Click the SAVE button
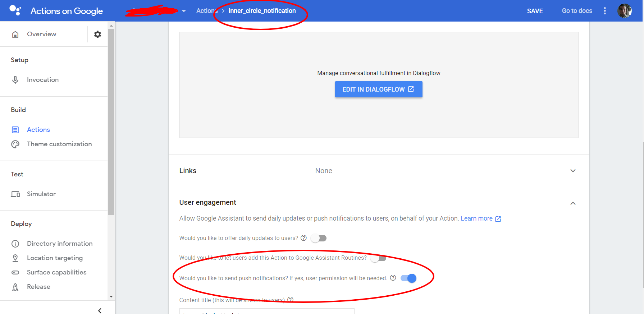The height and width of the screenshot is (314, 644). pos(535,11)
